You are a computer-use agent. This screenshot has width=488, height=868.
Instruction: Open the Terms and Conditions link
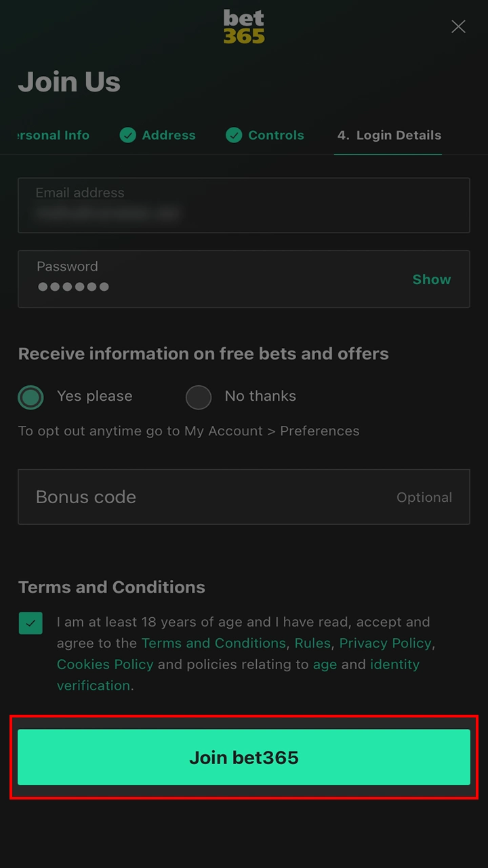212,643
